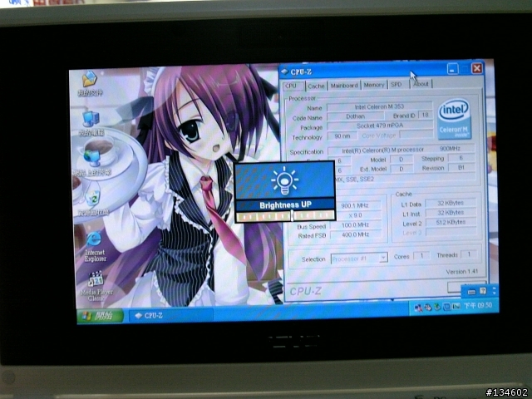The width and height of the screenshot is (532, 399).
Task: Click the CPU-Z window title bar text
Action: [301, 72]
